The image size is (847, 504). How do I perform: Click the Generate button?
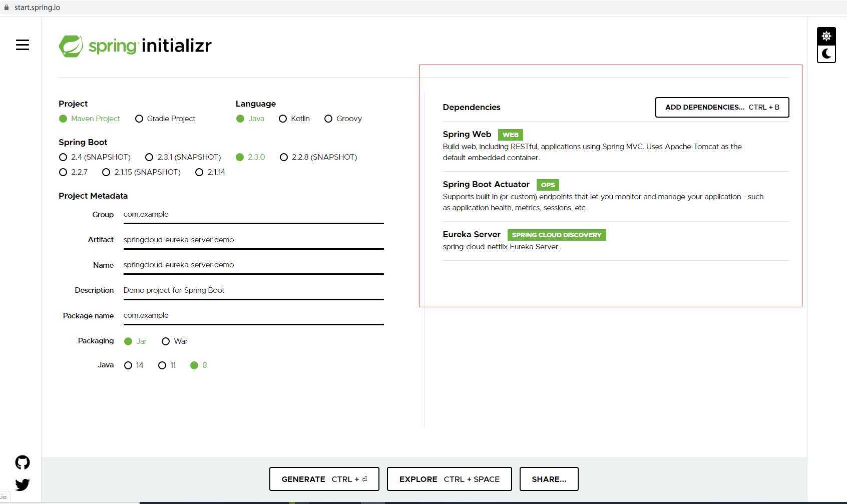(324, 479)
